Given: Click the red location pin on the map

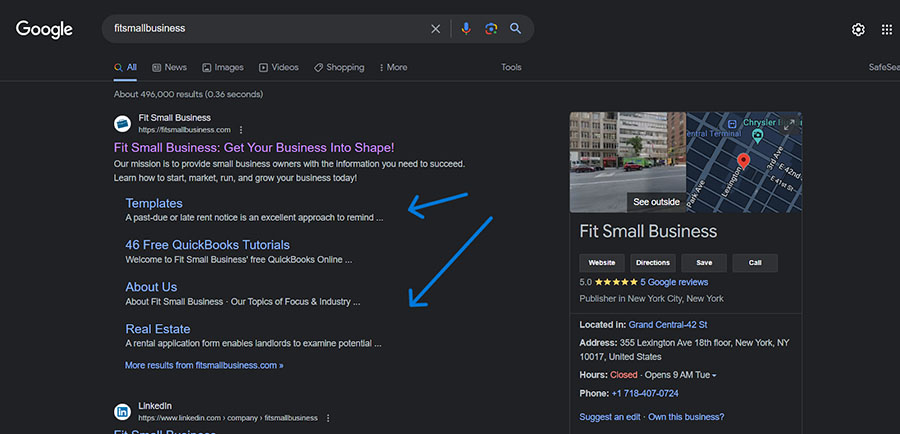Looking at the screenshot, I should coord(743,161).
